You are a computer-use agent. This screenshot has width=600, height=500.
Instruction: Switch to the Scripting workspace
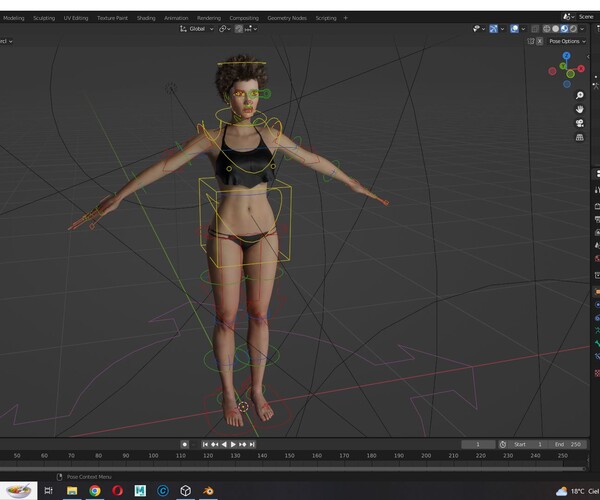pos(326,18)
